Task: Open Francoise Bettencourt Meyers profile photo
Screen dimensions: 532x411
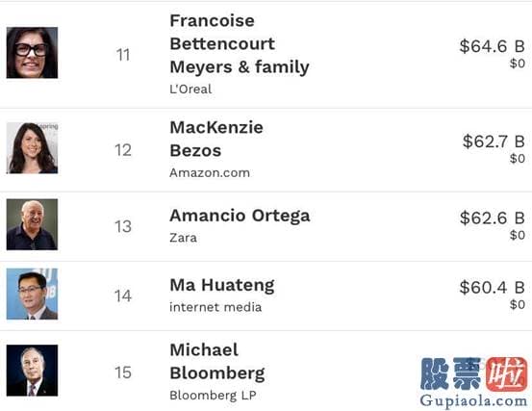Action: coord(33,53)
